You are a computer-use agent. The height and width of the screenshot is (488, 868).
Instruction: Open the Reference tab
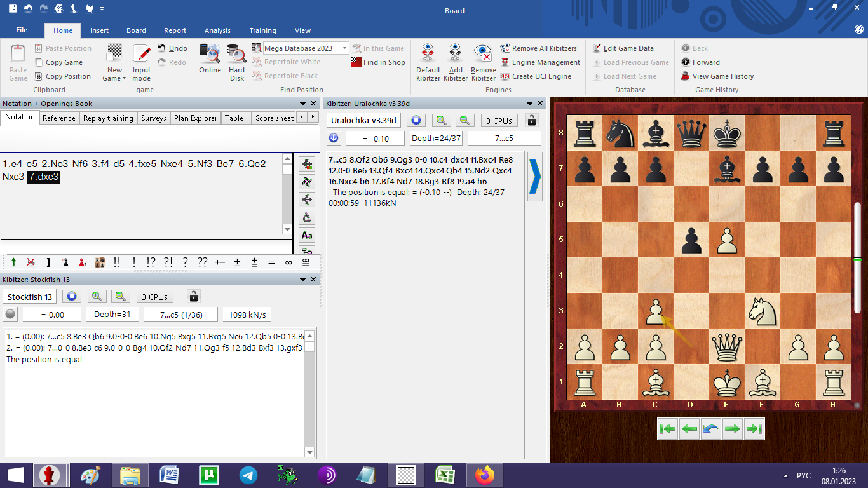(59, 118)
